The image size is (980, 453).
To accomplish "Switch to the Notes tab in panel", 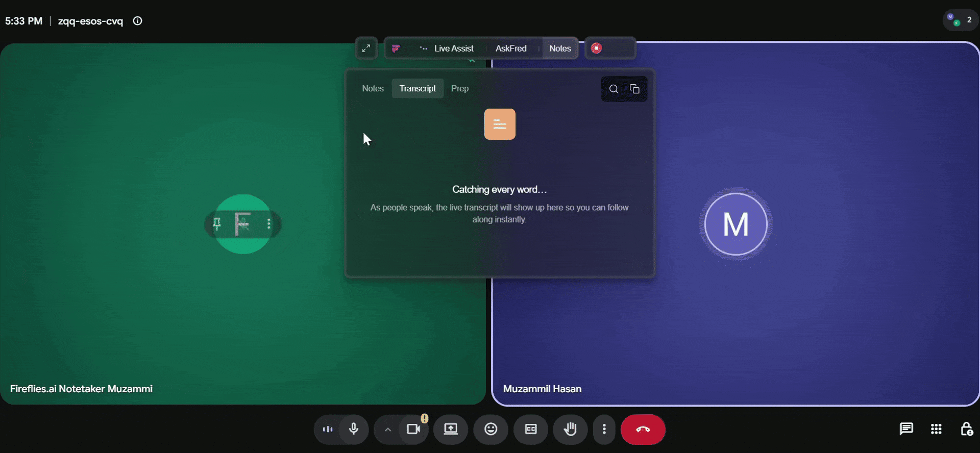I will (x=373, y=88).
